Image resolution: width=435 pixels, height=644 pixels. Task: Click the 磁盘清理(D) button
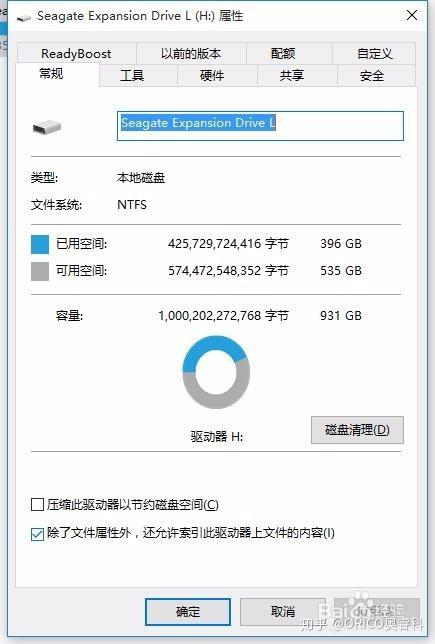(x=357, y=430)
